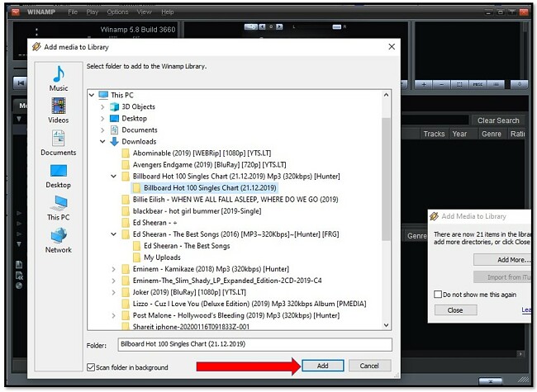The width and height of the screenshot is (537, 392).
Task: Click scroll down arrow of folder tree
Action: pos(386,325)
